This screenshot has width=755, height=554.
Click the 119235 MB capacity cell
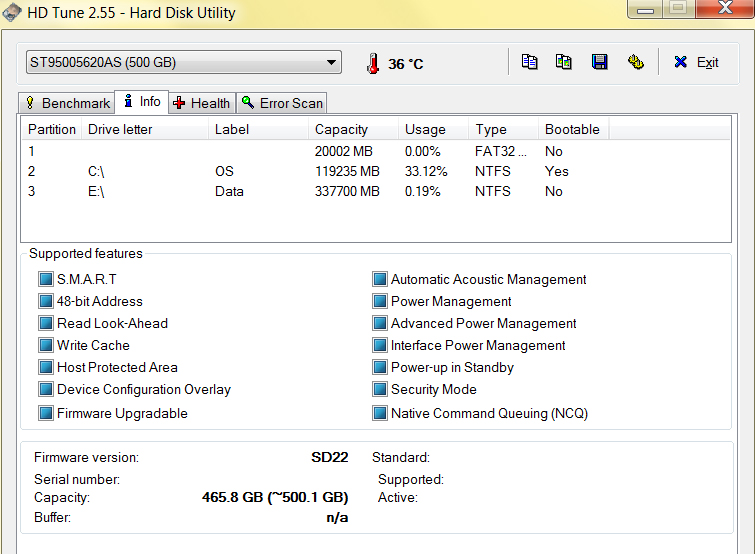(x=347, y=171)
